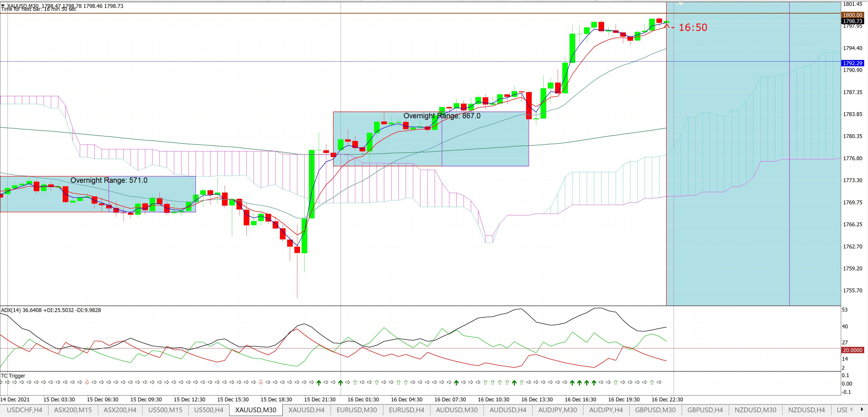The image size is (868, 417).
Task: Click the 1800.00 brown price label
Action: coord(853,15)
